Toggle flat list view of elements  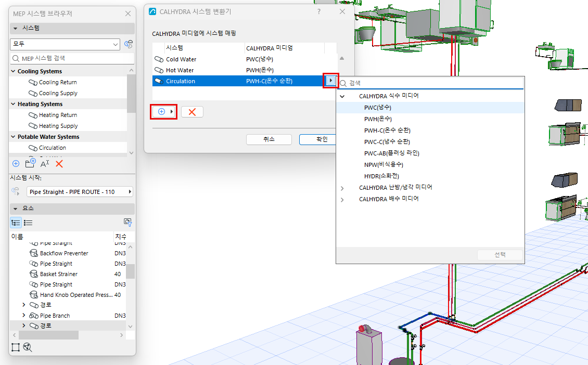28,223
